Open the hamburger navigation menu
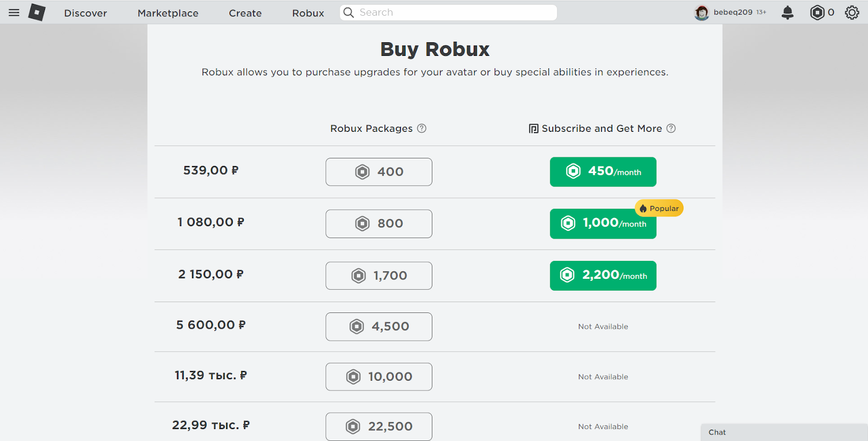 tap(14, 12)
